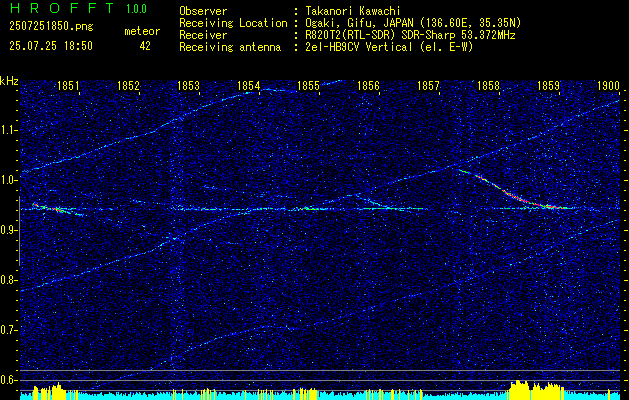Click the 1855 time marker
Screen dimensions: 629x400
click(x=308, y=86)
